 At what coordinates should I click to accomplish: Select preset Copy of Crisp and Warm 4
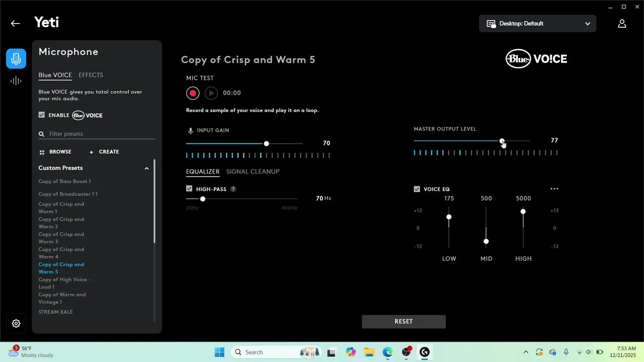[61, 253]
